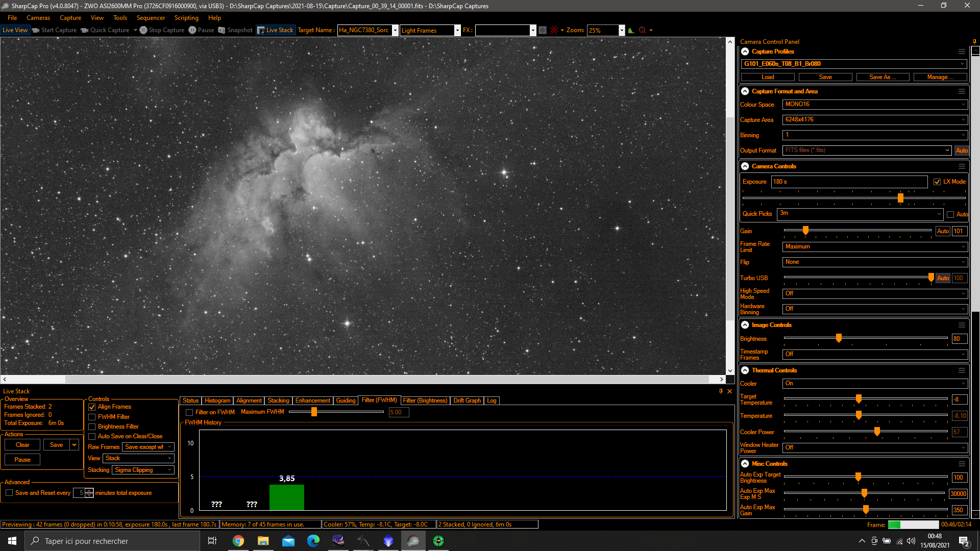Open the Binning dropdown
This screenshot has width=980, height=551.
(x=875, y=135)
